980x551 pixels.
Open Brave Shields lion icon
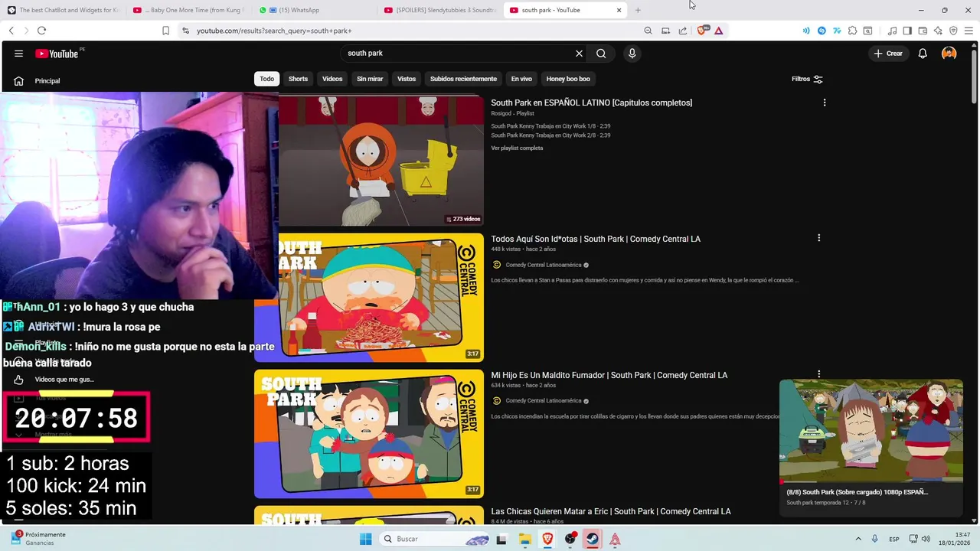[702, 31]
